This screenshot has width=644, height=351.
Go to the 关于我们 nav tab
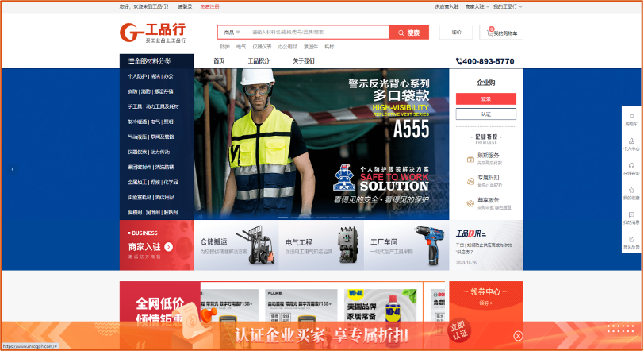point(304,61)
